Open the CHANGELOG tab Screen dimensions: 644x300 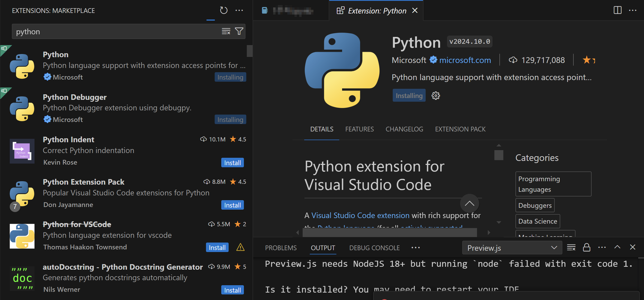[x=404, y=129]
